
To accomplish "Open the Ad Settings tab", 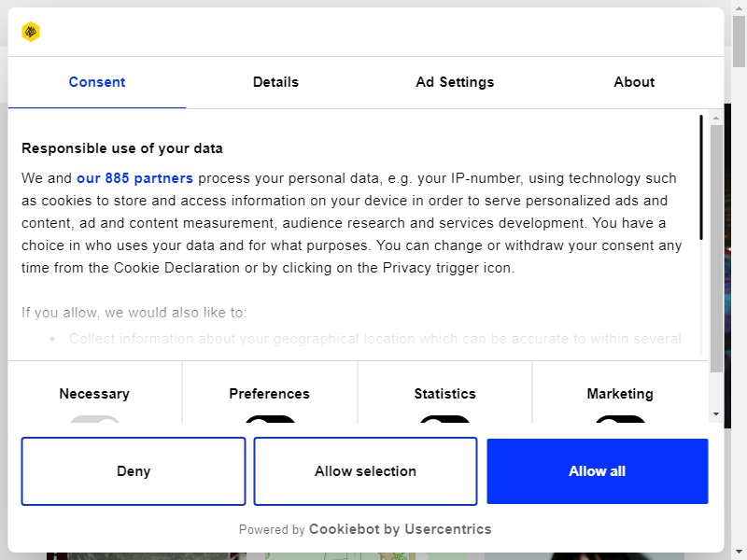I will pos(455,82).
